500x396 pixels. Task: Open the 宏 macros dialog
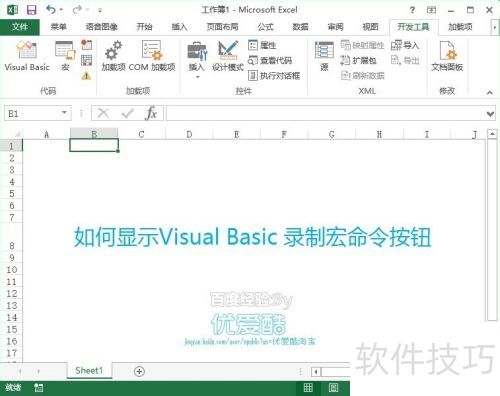coord(65,56)
